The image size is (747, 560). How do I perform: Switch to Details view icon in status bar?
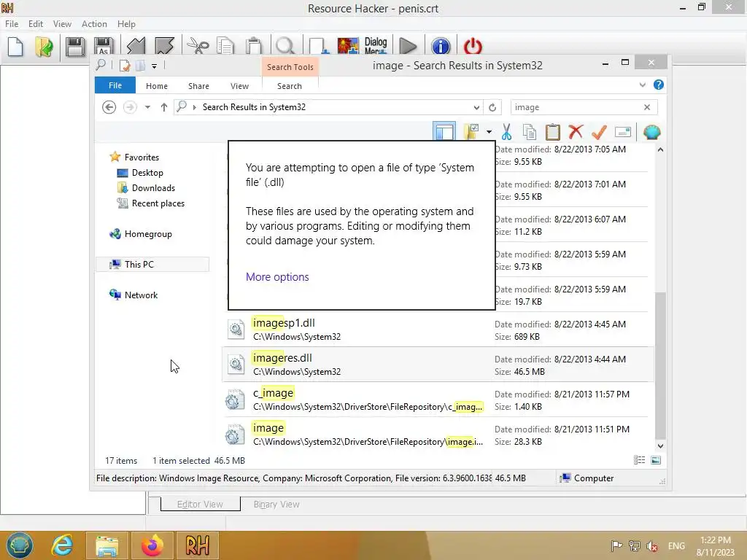pyautogui.click(x=639, y=460)
